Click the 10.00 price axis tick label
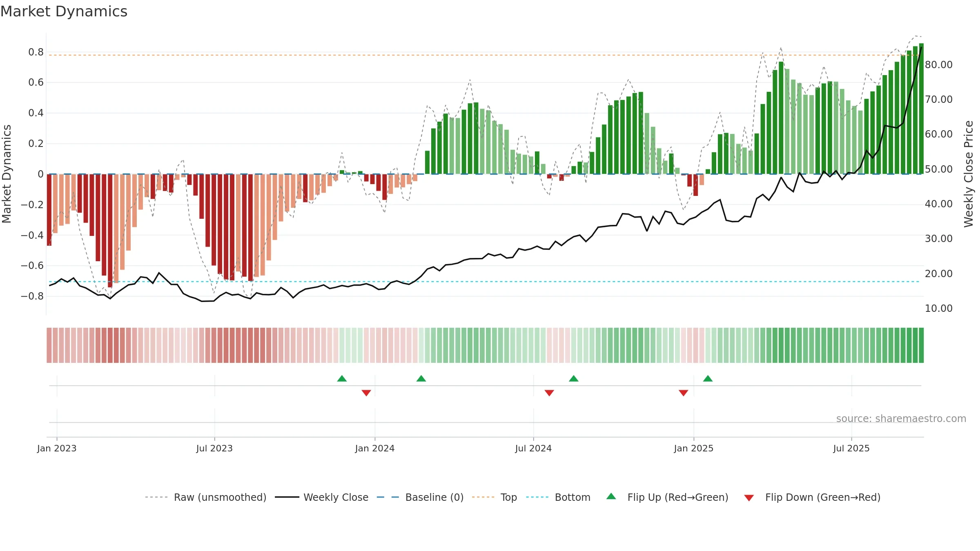Viewport: 980px width, 551px height. [939, 308]
